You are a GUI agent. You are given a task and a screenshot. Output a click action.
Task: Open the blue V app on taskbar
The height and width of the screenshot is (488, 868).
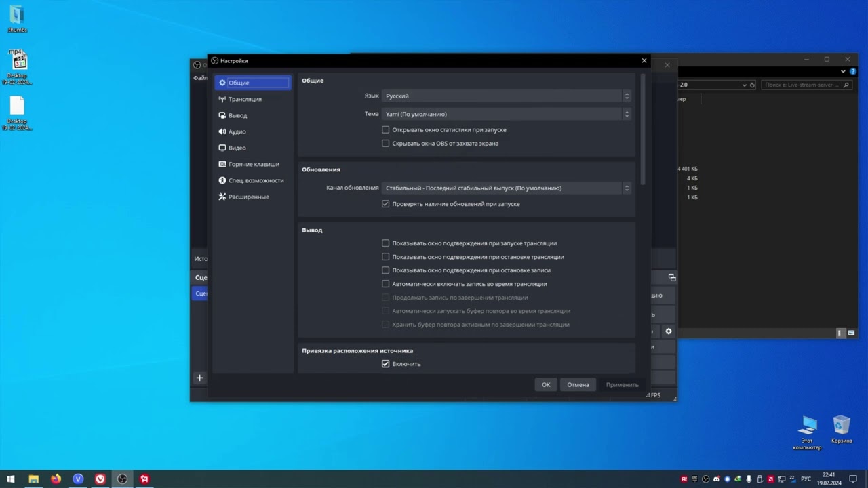pos(78,479)
